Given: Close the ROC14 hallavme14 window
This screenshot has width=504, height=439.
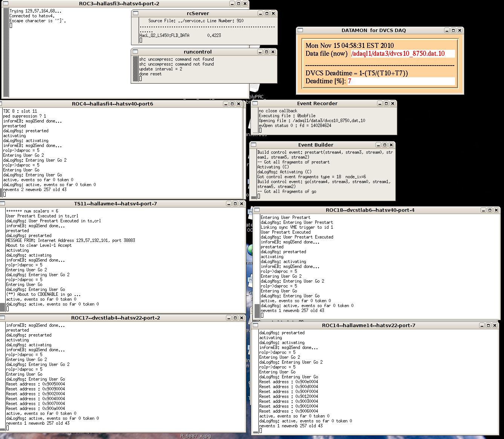Looking at the screenshot, I should pos(495,325).
